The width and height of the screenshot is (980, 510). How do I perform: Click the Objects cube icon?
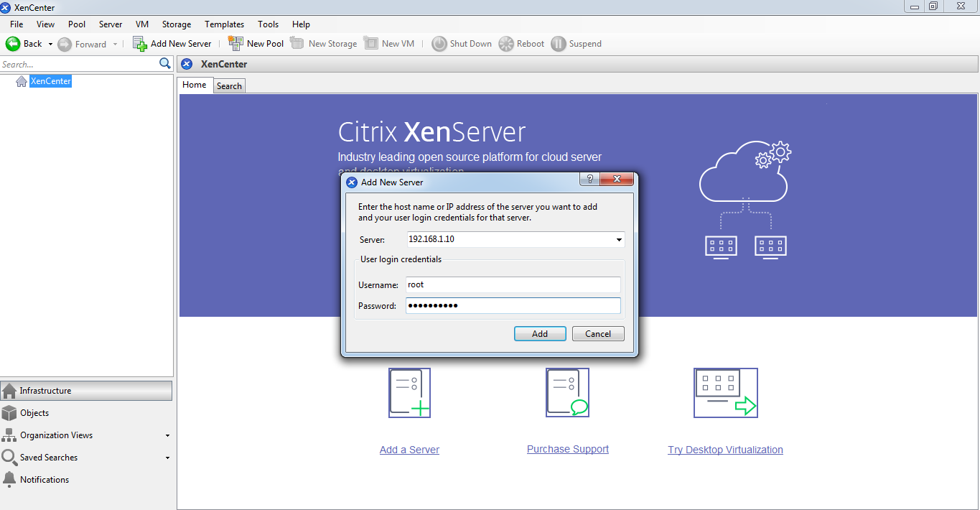pos(9,413)
